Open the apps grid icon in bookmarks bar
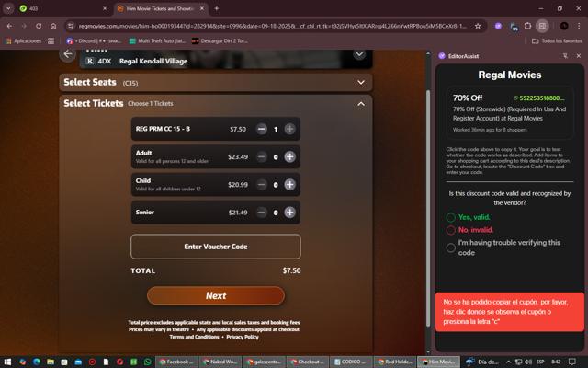 click(x=51, y=40)
